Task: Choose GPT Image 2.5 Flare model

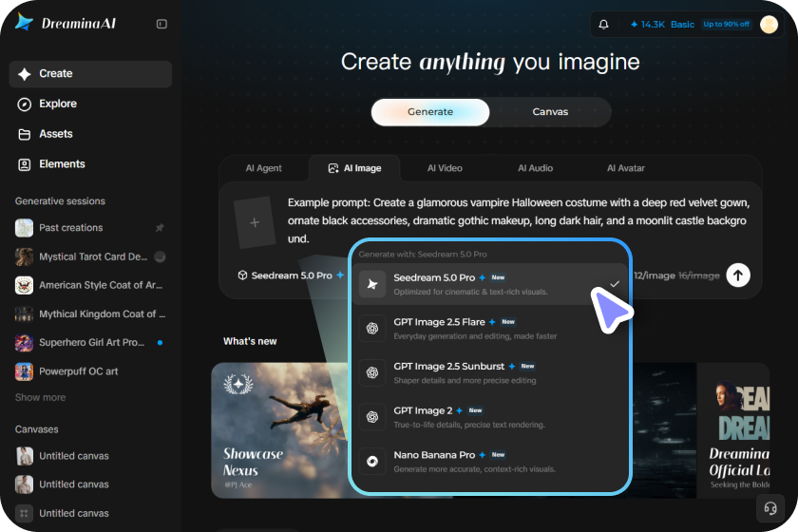Action: 489,329
